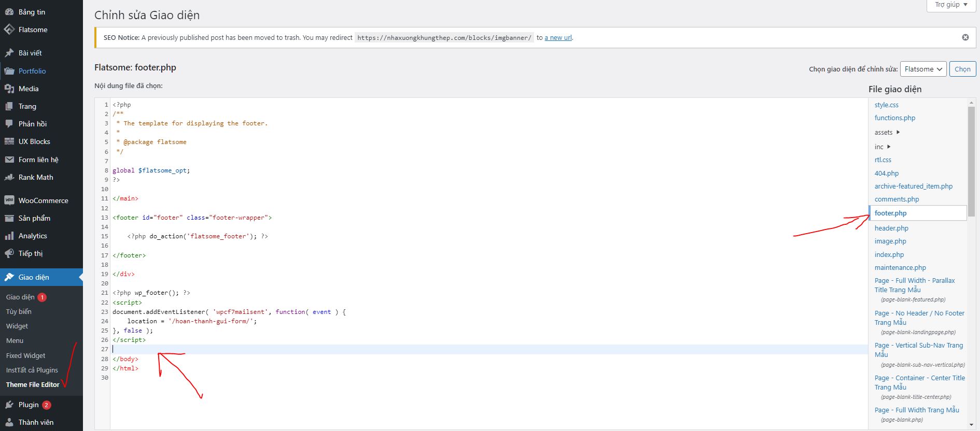This screenshot has height=431, width=980.
Task: Click the Bảng tin dashboard icon
Action: tap(9, 12)
